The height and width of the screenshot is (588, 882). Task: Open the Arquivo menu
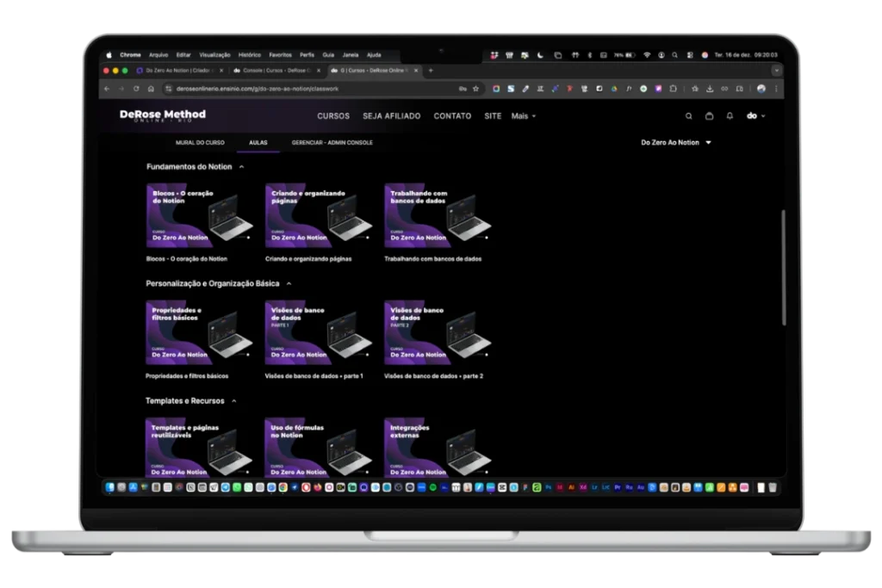pos(158,55)
